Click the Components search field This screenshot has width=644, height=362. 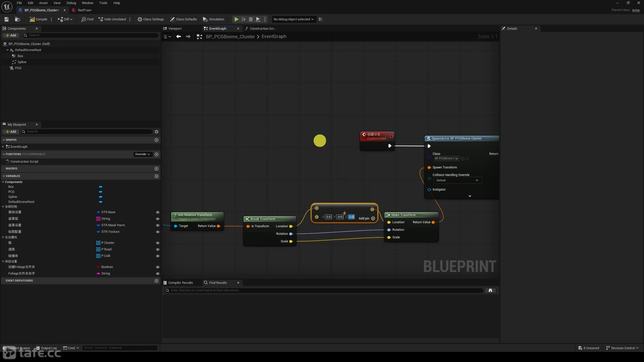[91, 35]
